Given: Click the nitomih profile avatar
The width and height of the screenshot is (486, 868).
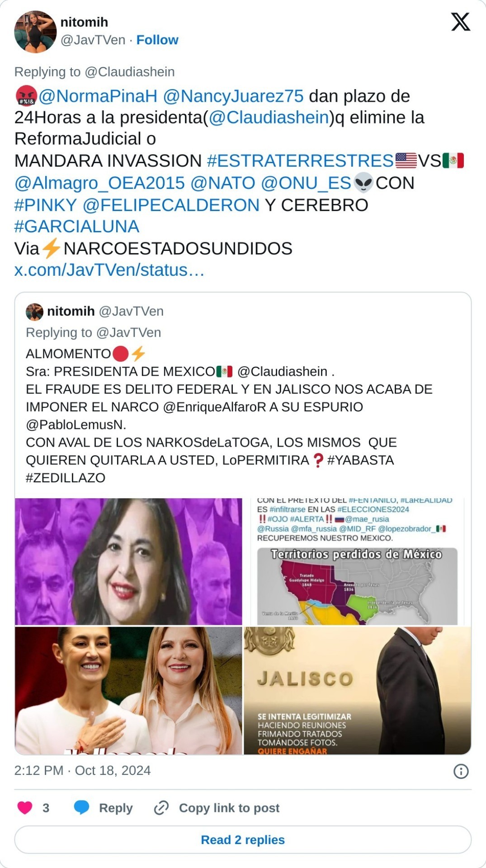Looking at the screenshot, I should pyautogui.click(x=35, y=32).
